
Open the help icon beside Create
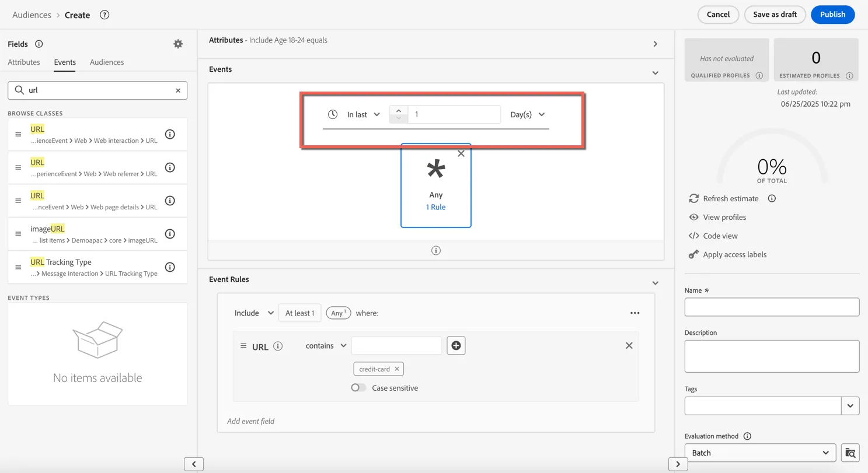(104, 15)
